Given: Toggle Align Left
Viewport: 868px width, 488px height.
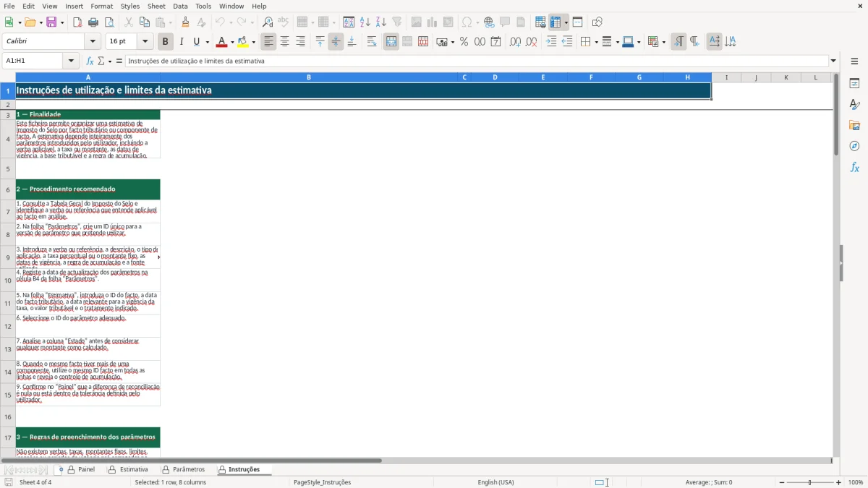Looking at the screenshot, I should pos(268,42).
